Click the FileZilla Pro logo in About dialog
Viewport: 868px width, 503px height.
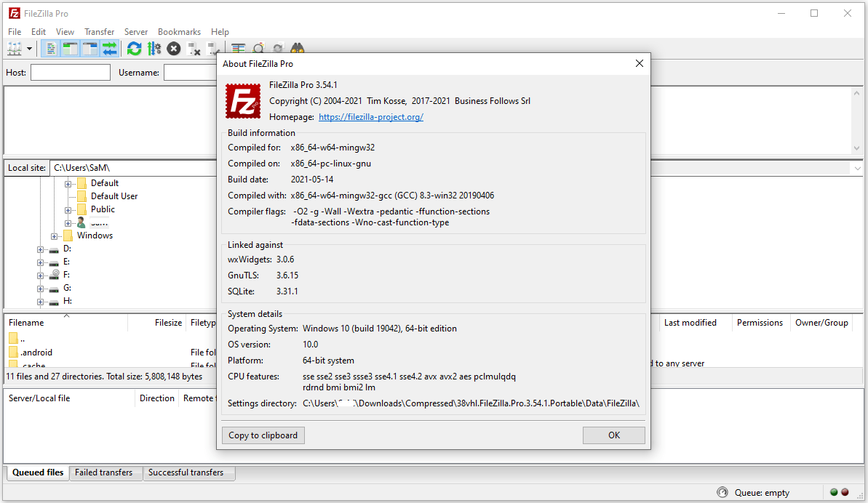(x=243, y=100)
